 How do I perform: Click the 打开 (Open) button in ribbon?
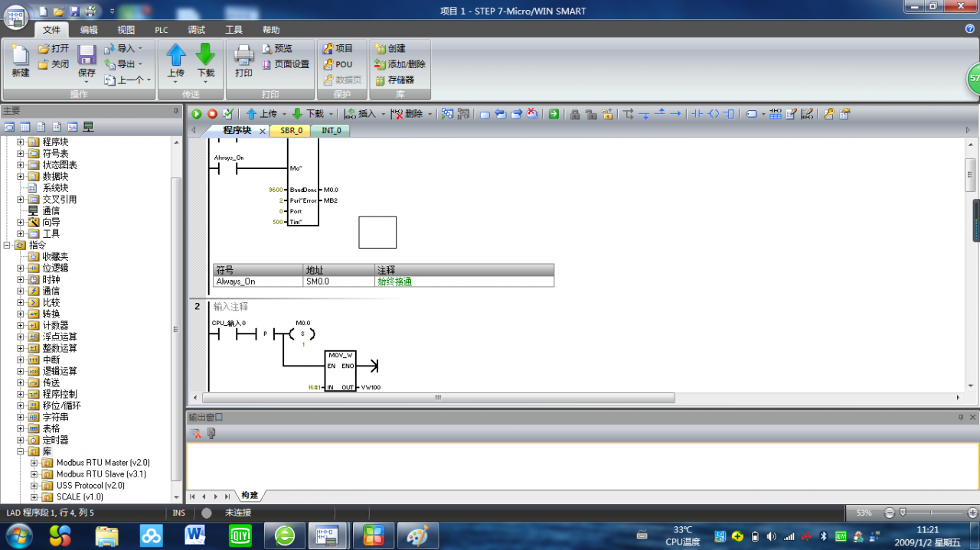(x=54, y=48)
